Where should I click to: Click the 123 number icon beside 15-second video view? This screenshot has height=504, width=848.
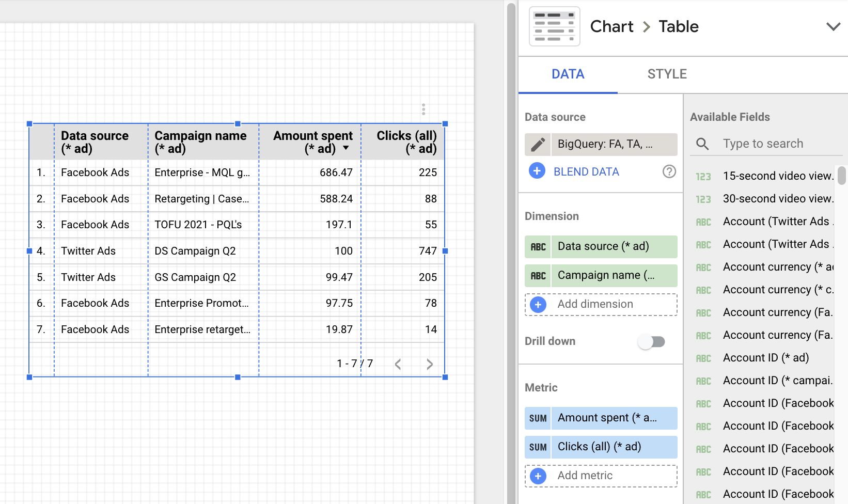coord(703,177)
